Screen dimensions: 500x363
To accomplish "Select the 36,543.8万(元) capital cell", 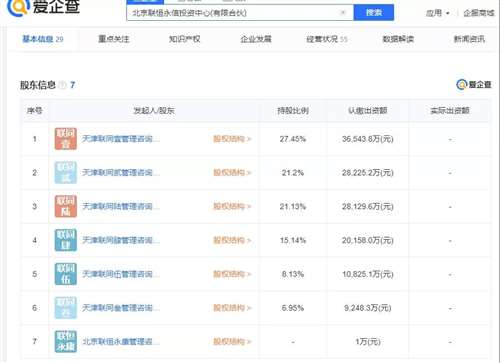I will tap(368, 139).
